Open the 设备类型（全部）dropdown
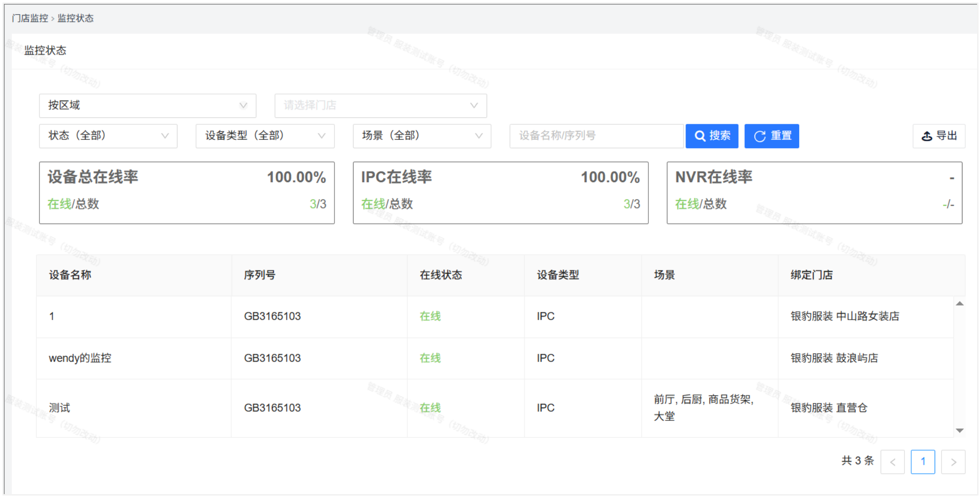Image resolution: width=980 pixels, height=498 pixels. tap(265, 136)
